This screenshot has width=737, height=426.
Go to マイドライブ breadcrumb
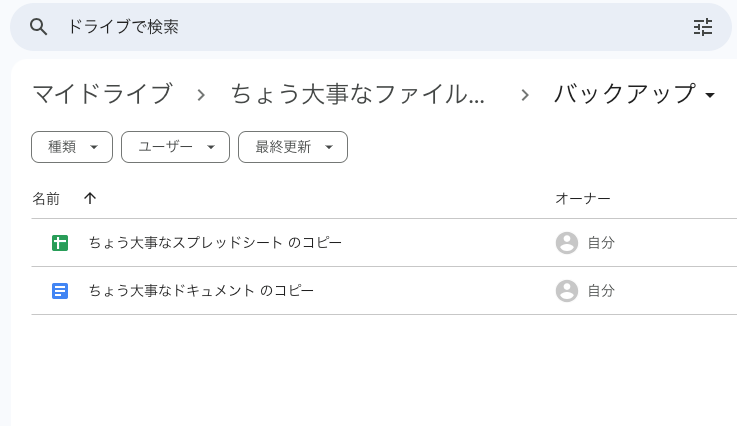point(102,95)
